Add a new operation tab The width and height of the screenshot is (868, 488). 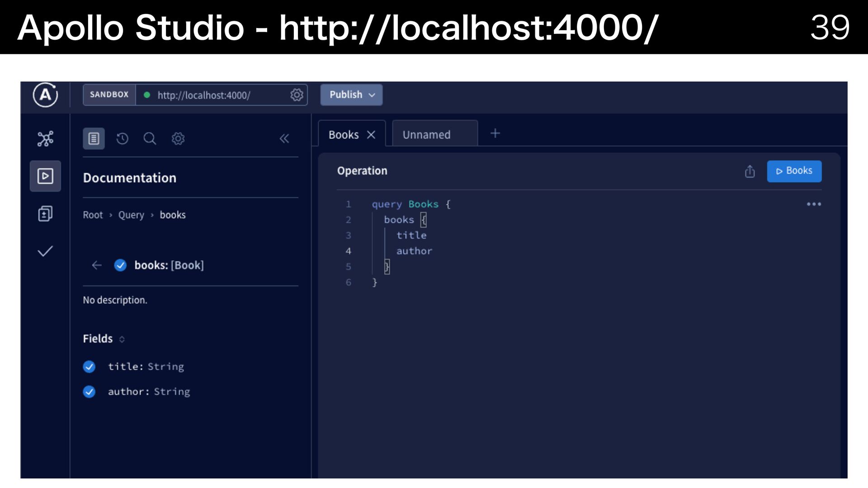coord(495,133)
